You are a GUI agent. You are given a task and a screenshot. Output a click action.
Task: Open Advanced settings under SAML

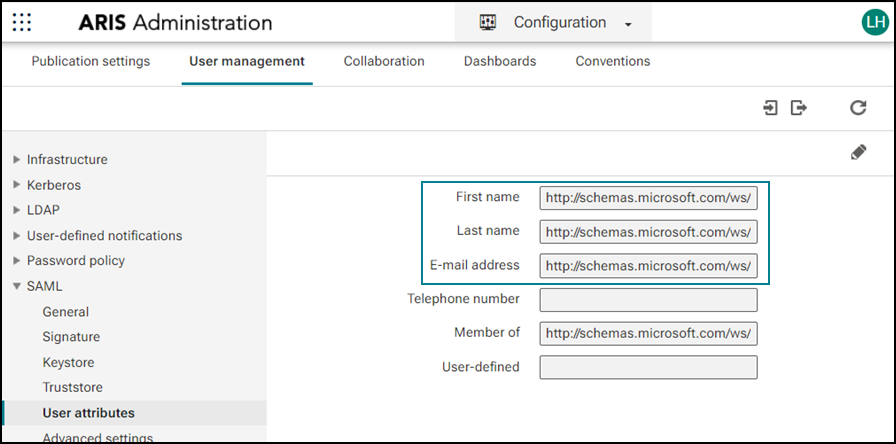click(98, 438)
